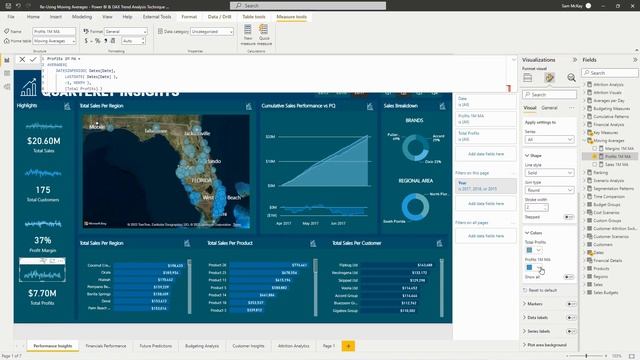Switch to Data view in left sidebar
The image size is (640, 360).
point(7,73)
